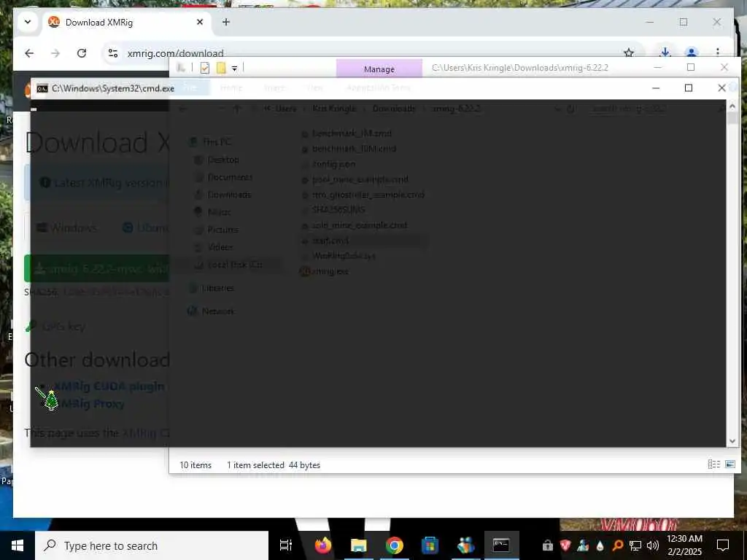Viewport: 747px width, 560px height.
Task: Minimize the cmd.exe window
Action: point(656,88)
